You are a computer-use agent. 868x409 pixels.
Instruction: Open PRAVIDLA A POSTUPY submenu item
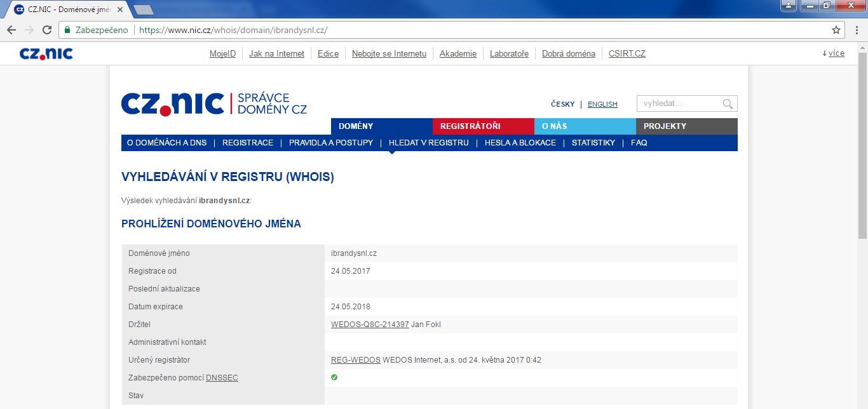[x=331, y=143]
